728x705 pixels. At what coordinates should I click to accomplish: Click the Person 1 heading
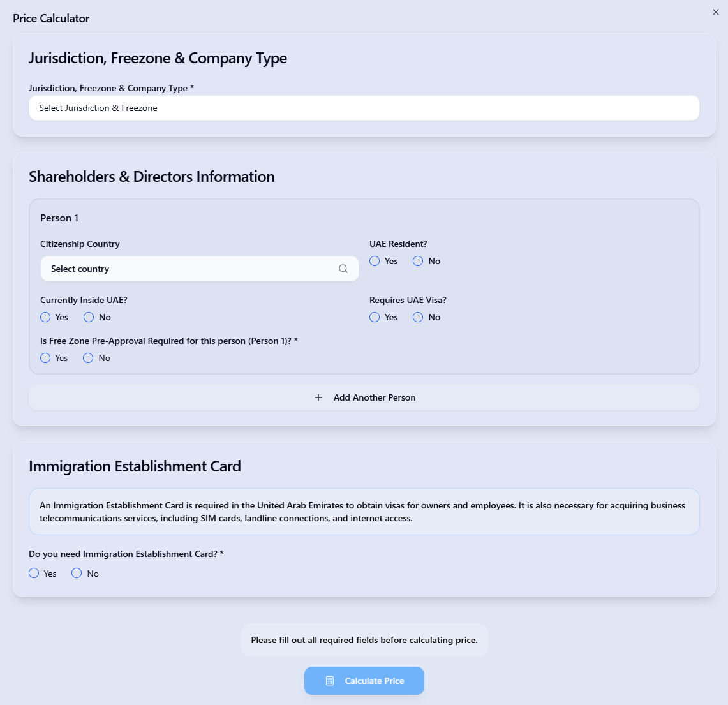point(59,218)
